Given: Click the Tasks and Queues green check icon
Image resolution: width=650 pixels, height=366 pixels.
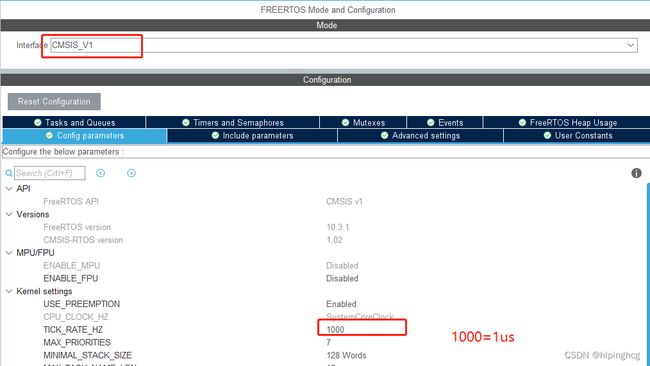Looking at the screenshot, I should tap(38, 122).
